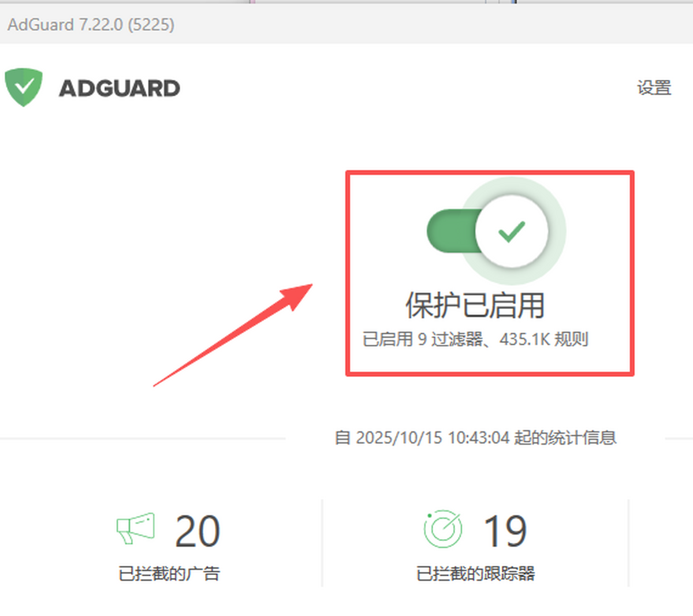Viewport: 693px width, 616px height.
Task: Click the 19 blocked trackers count
Action: pos(505,532)
